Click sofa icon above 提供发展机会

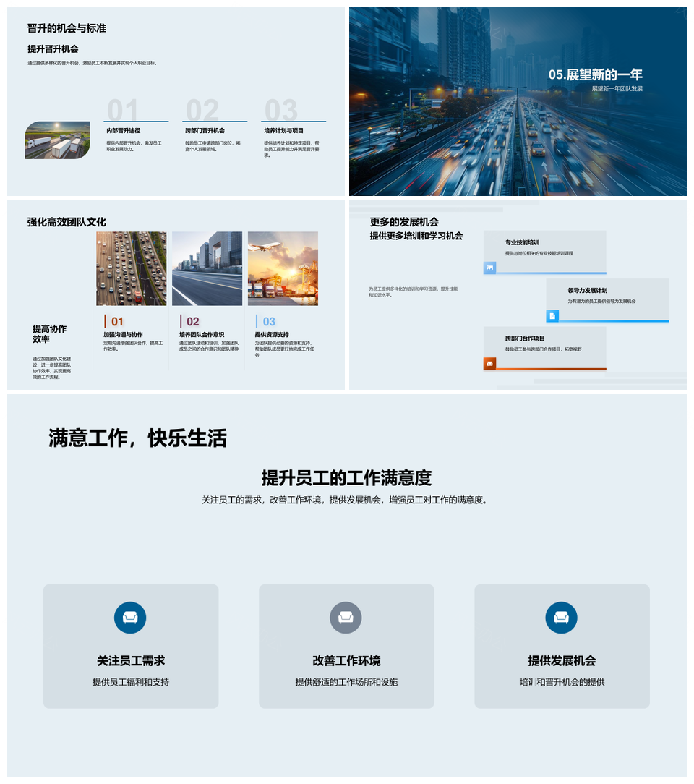561,618
